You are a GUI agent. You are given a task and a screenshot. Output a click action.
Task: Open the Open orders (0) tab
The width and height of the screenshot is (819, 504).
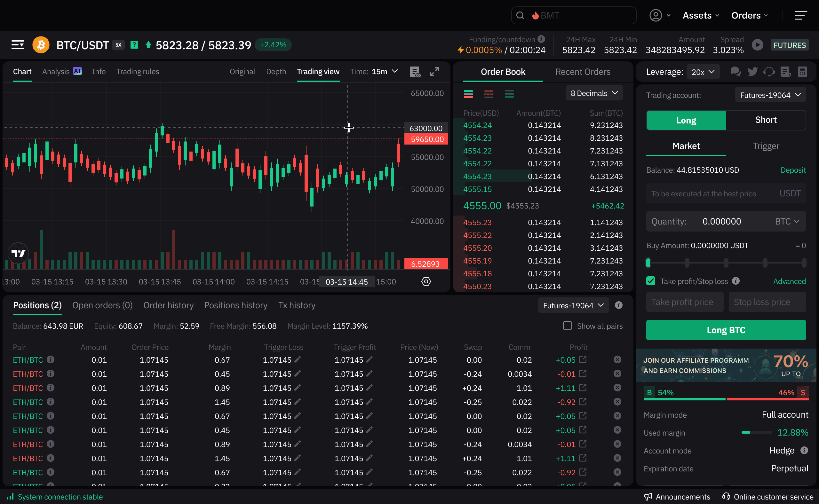pyautogui.click(x=102, y=305)
